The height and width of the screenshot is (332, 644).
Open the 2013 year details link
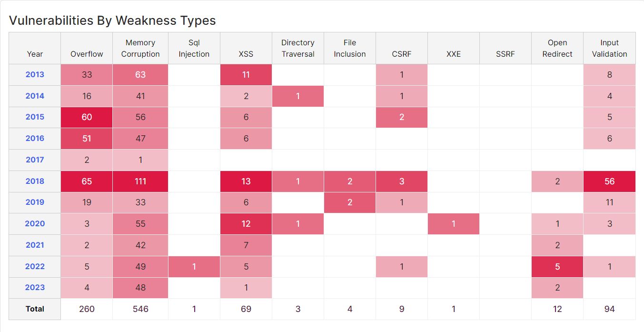[x=34, y=74]
